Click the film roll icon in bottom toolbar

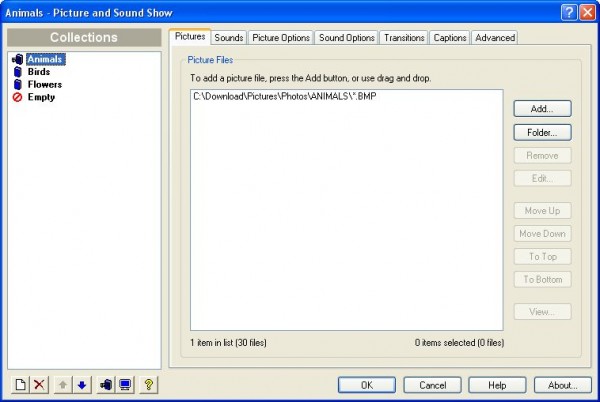point(106,384)
